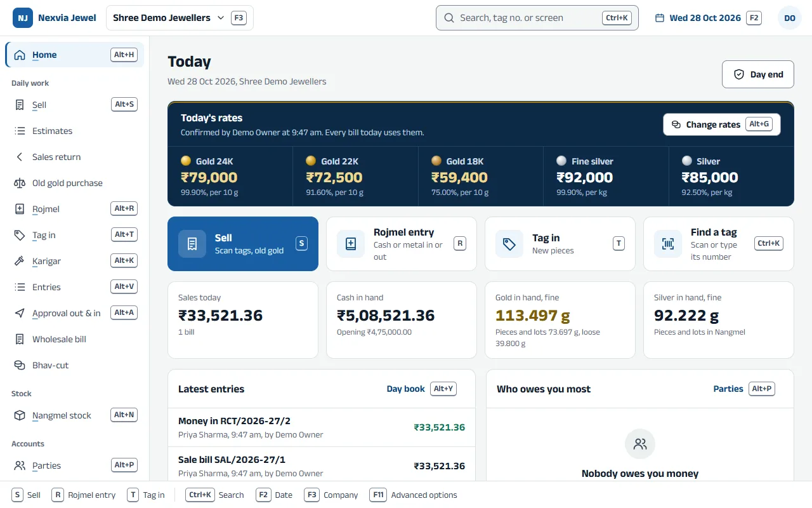Click the Rojmel icon in the sidebar
Image resolution: width=812 pixels, height=508 pixels.
(20, 209)
